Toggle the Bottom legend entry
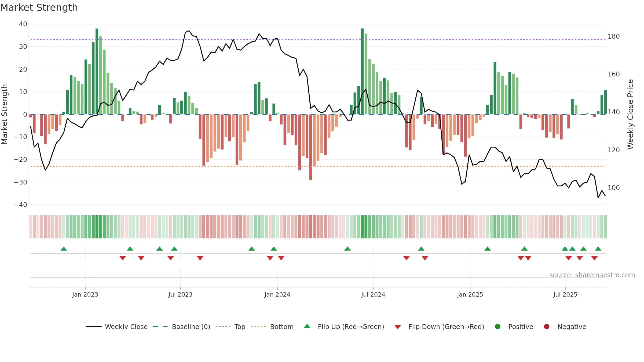 click(x=272, y=327)
